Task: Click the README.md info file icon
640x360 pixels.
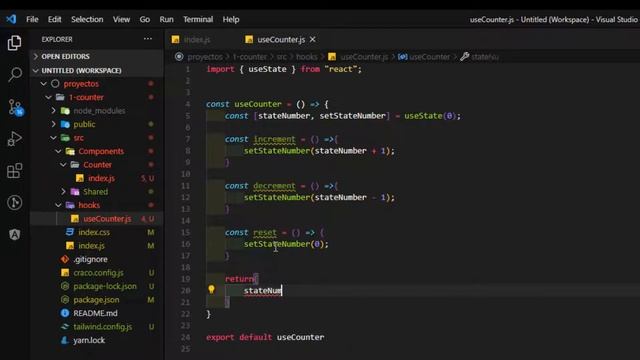Action: 65,313
